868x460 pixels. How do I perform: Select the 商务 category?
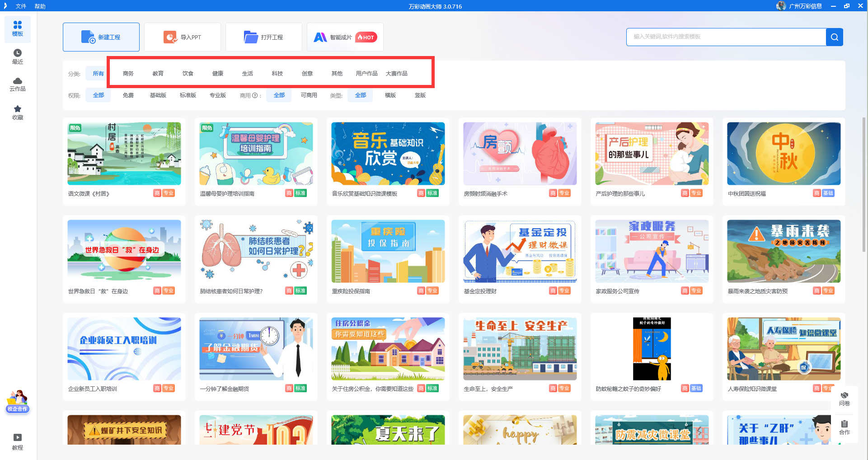coord(128,73)
